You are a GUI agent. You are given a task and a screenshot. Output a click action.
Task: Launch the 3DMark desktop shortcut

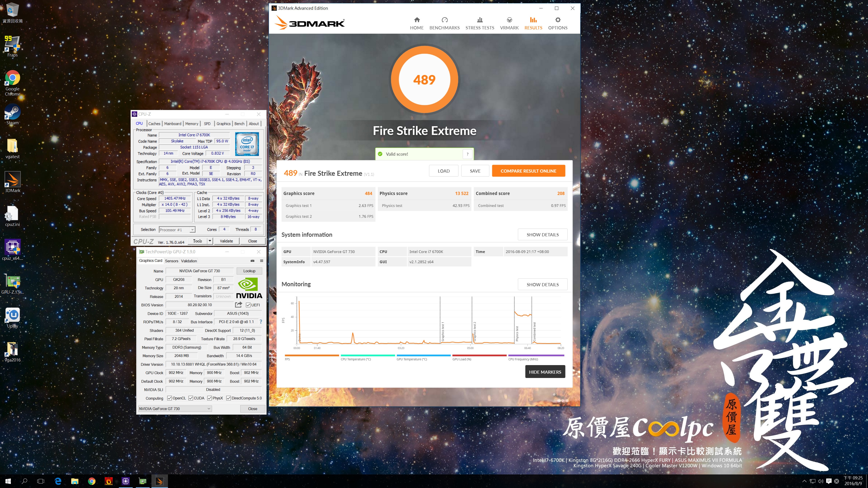tap(12, 182)
